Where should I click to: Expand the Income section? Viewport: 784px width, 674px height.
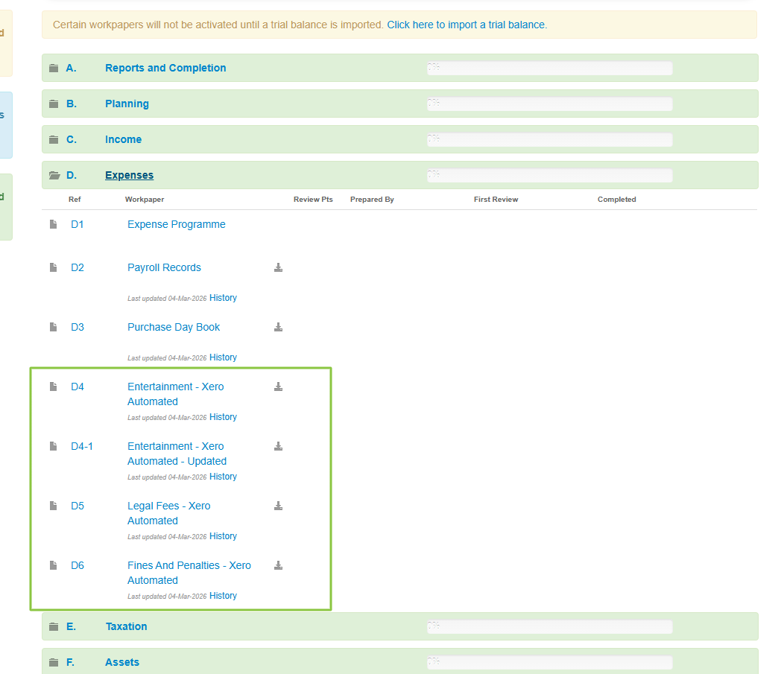click(x=123, y=139)
